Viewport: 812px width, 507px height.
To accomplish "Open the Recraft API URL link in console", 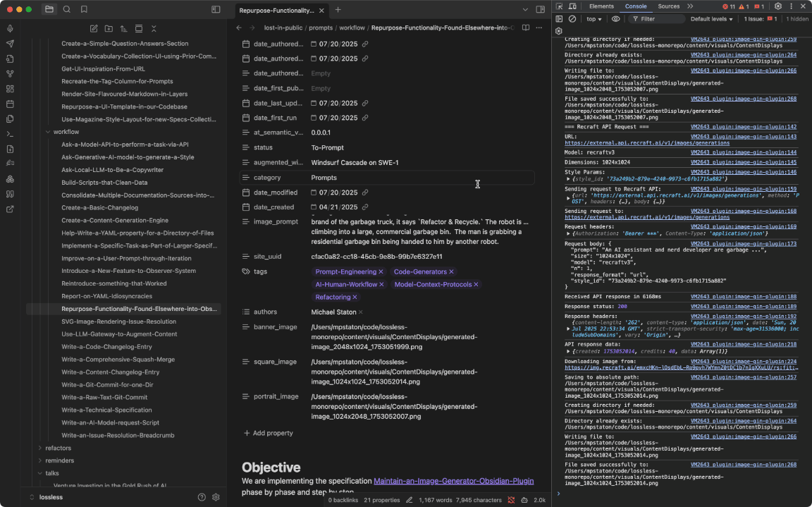I will tap(647, 143).
